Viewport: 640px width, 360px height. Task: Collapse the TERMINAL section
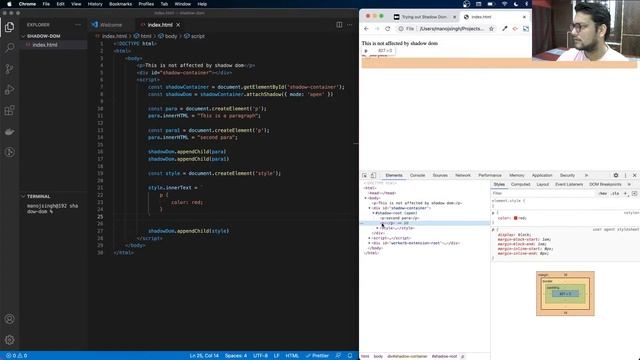coord(23,196)
